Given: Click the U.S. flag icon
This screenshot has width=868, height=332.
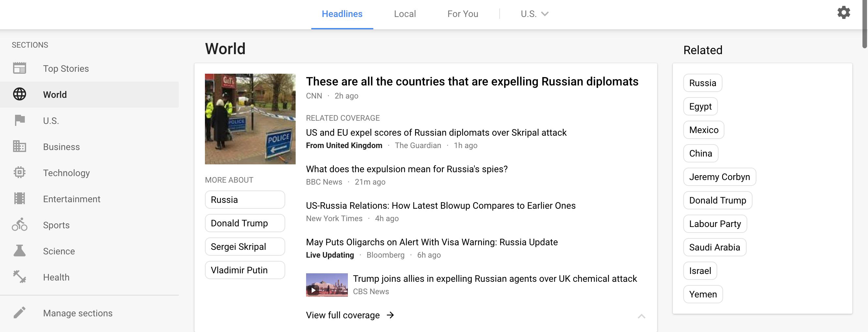Looking at the screenshot, I should pos(20,120).
